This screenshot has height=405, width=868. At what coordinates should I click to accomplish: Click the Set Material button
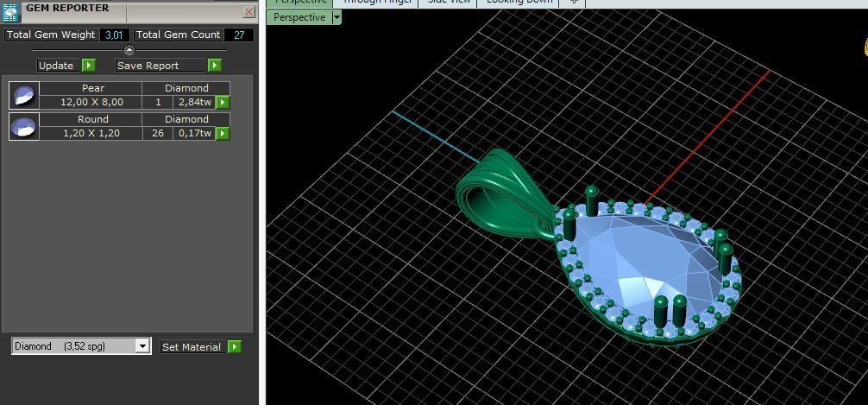coord(193,347)
